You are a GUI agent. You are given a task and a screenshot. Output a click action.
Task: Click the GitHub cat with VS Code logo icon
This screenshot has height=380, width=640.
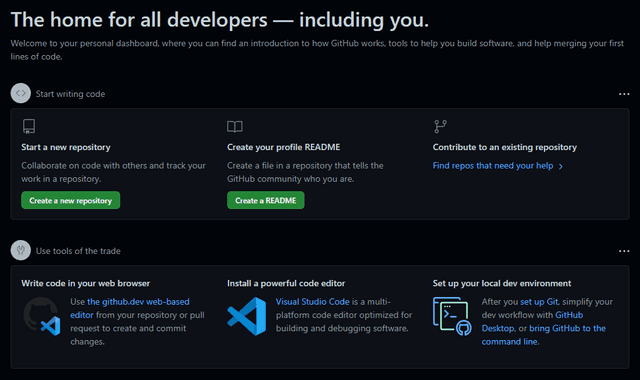[x=42, y=316]
